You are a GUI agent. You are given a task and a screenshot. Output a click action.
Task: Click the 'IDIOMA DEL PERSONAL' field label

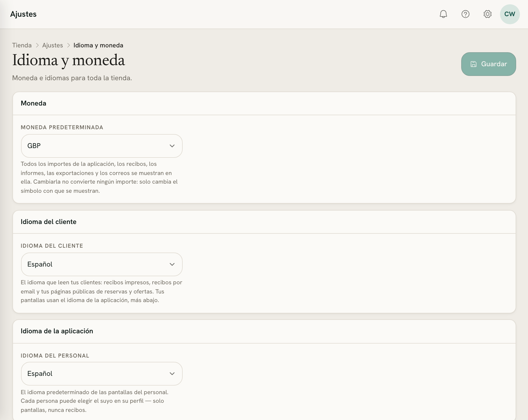coord(55,356)
